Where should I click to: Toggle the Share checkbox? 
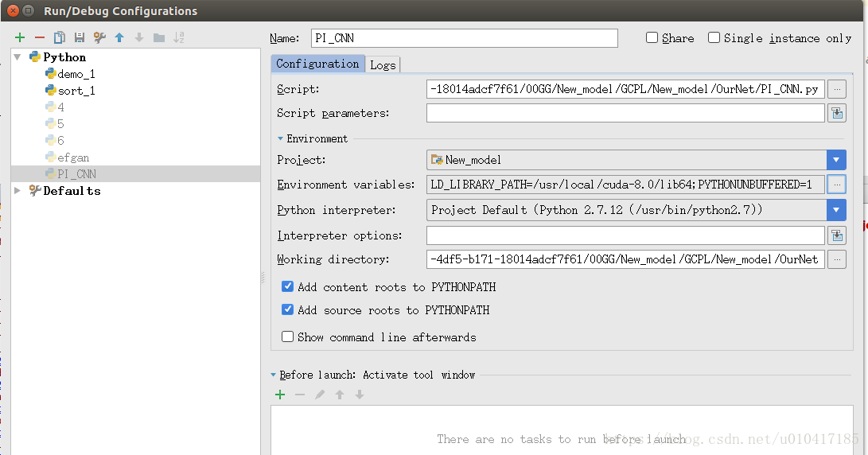click(652, 37)
